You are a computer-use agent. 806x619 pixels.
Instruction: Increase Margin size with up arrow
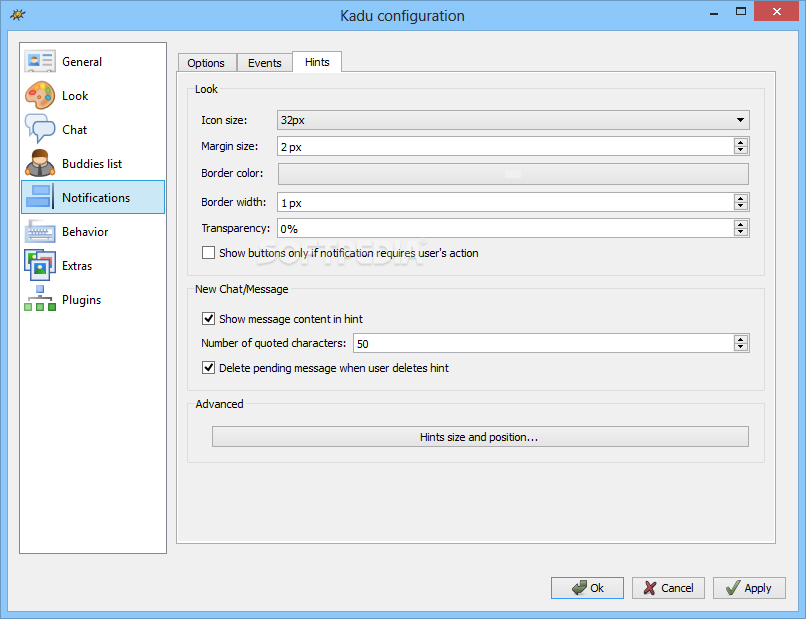(741, 142)
